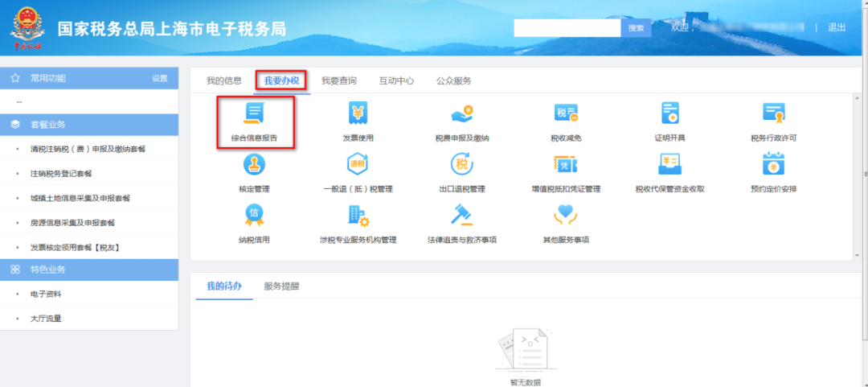Viewport: 868px width, 387px height.
Task: Collapse the 套餐业务 sidebar section
Action: pos(88,125)
